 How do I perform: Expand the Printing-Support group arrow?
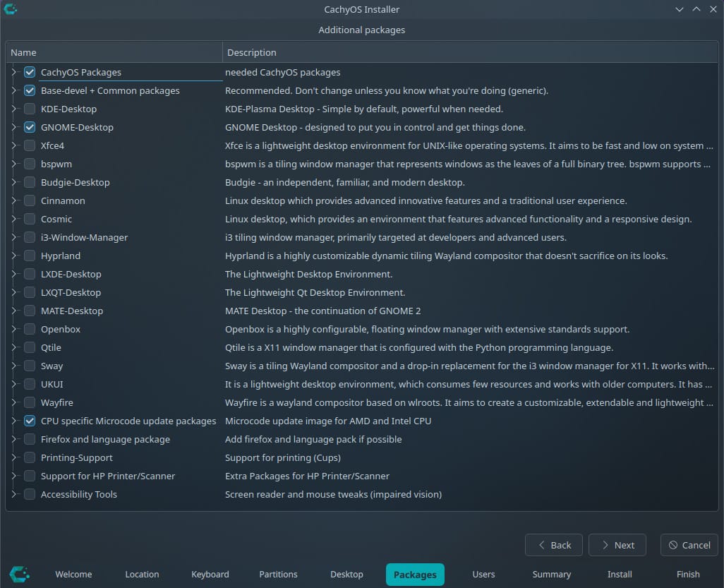coord(13,457)
